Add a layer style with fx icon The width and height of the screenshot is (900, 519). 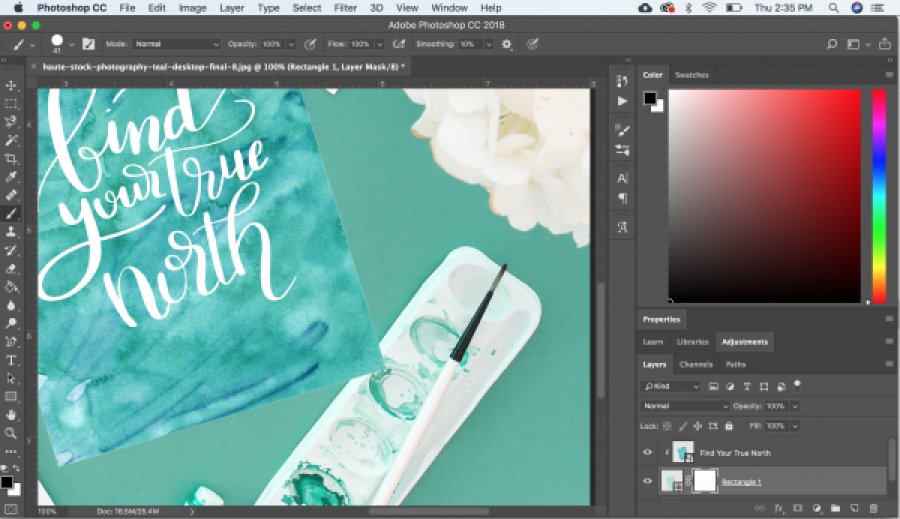click(778, 509)
